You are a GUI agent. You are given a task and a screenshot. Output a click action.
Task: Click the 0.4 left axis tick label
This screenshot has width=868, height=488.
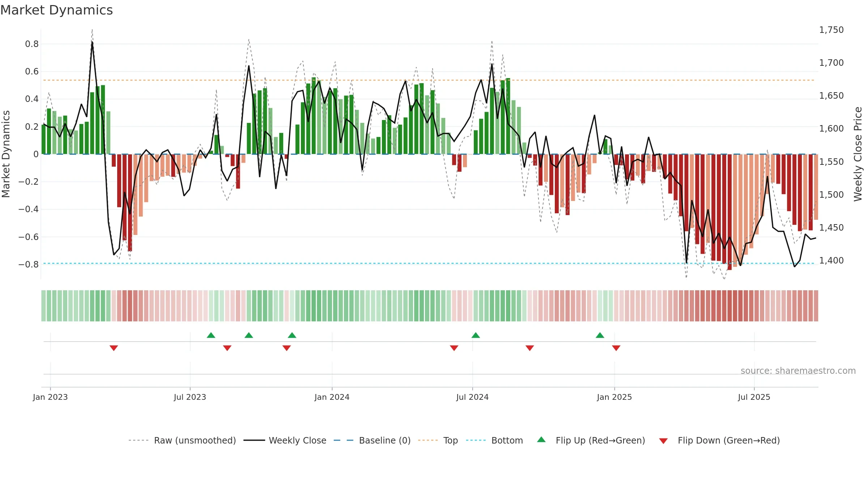click(32, 99)
